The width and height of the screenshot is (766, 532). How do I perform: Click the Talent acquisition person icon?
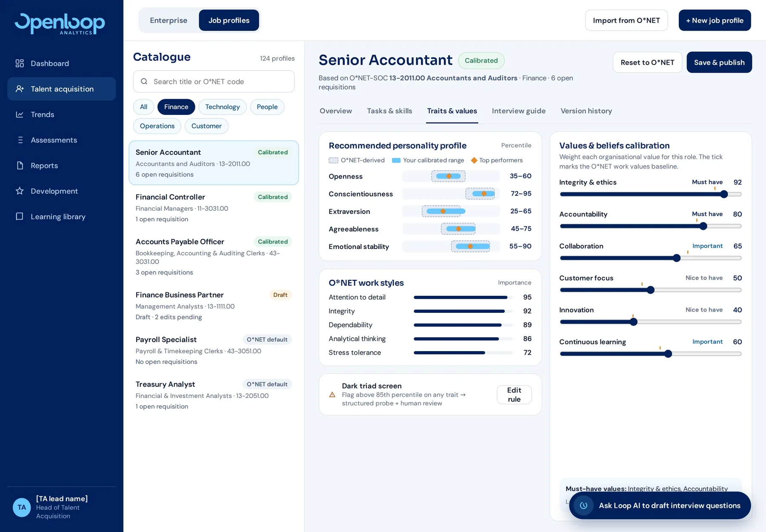point(20,89)
